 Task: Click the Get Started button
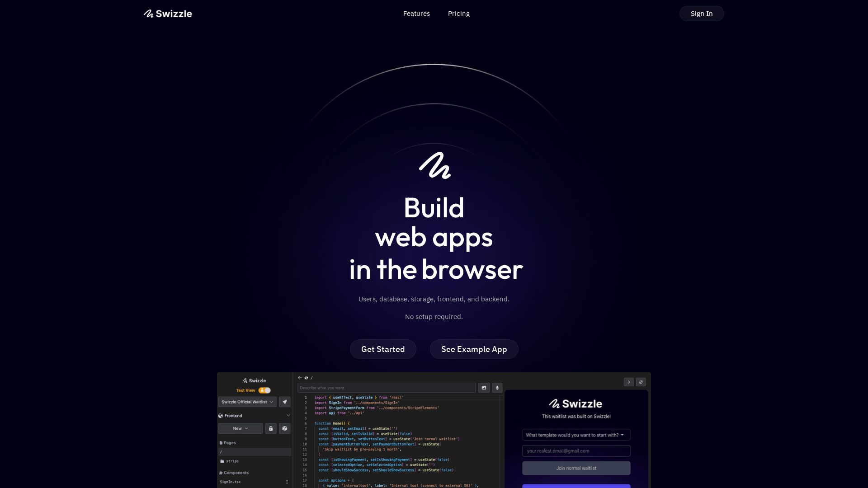pyautogui.click(x=382, y=349)
